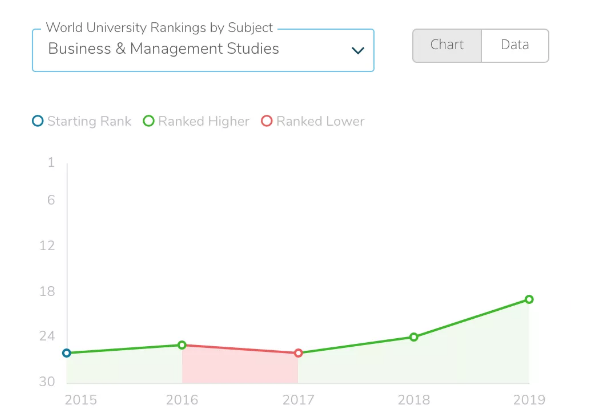Open the subject rankings dropdown arrow
The width and height of the screenshot is (590, 419).
[x=357, y=50]
